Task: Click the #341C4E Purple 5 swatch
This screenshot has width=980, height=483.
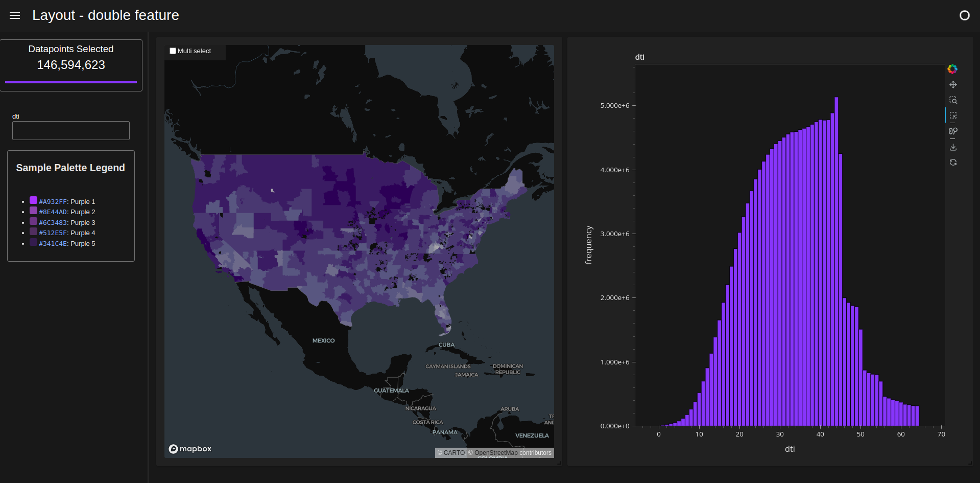Action: point(33,242)
